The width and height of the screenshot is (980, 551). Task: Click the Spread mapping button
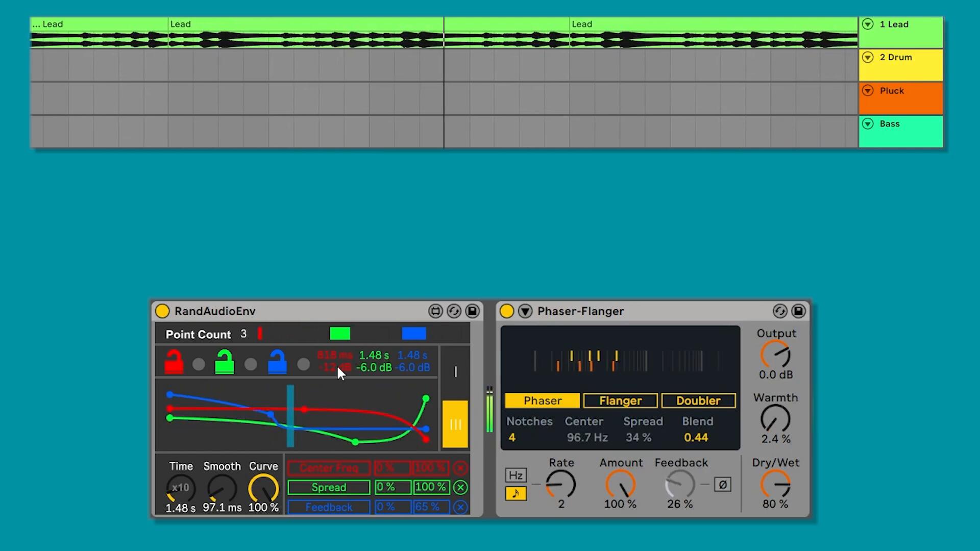(x=329, y=488)
